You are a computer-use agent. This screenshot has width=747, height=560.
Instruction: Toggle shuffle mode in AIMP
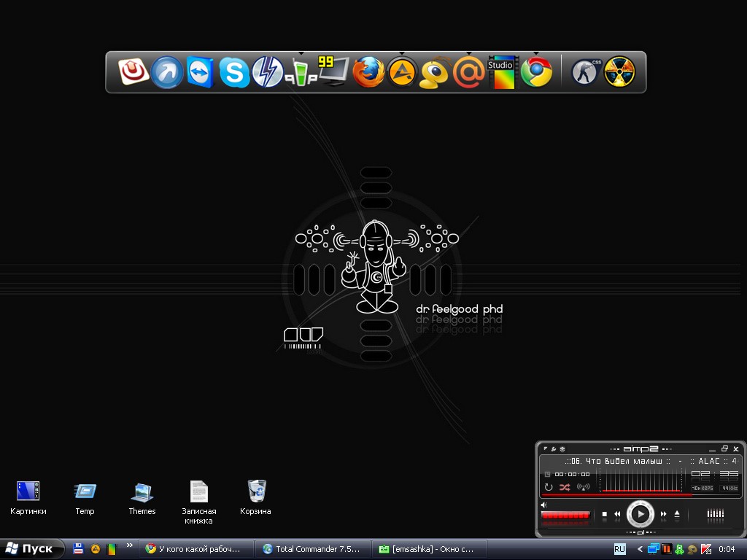coord(565,487)
